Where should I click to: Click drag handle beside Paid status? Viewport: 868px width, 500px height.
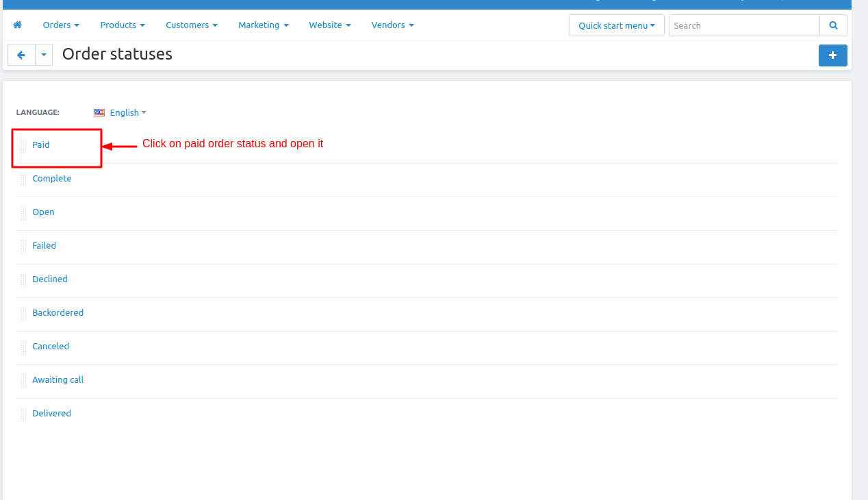(24, 146)
